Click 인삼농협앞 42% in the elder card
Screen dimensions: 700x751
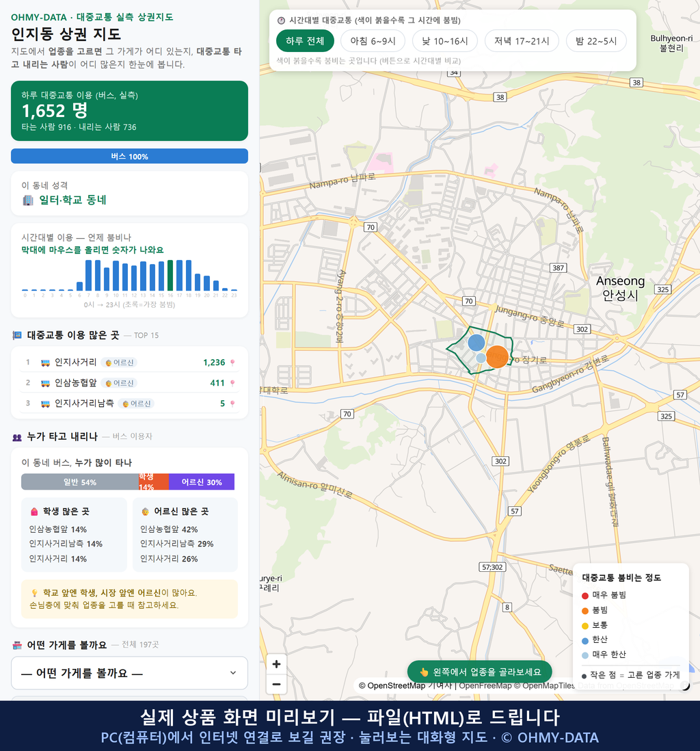pyautogui.click(x=169, y=529)
